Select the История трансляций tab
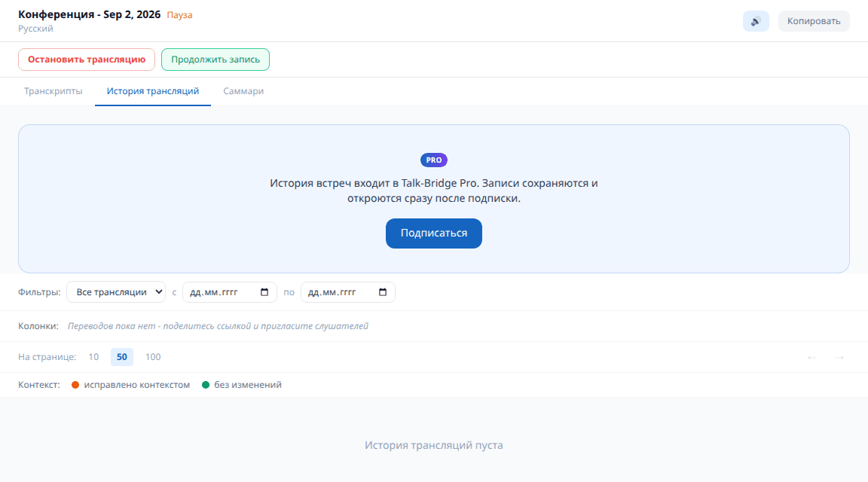This screenshot has height=482, width=868. [x=153, y=91]
